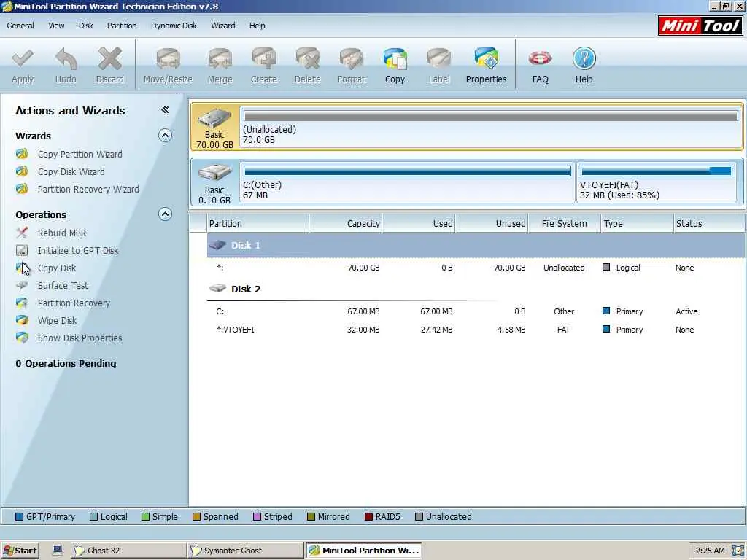
Task: Open Show Disk Properties
Action: click(x=80, y=338)
